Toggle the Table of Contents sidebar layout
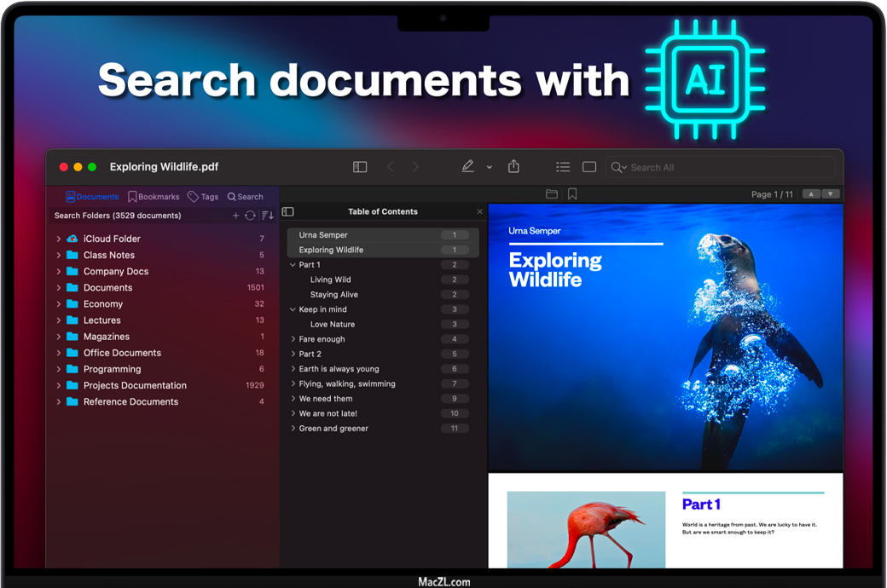 [x=288, y=211]
